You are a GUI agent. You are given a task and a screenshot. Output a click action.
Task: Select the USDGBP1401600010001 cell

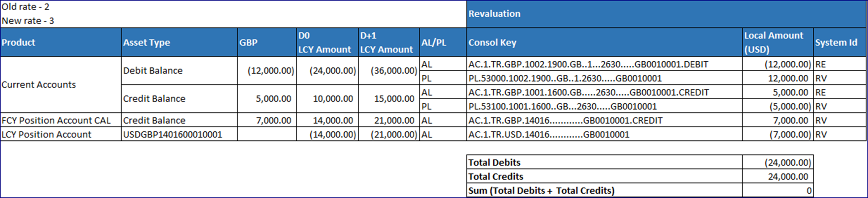point(179,134)
